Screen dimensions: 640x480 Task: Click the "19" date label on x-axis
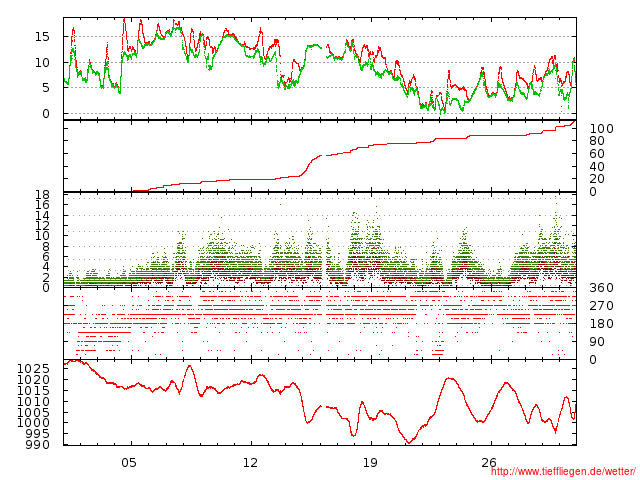[x=370, y=463]
